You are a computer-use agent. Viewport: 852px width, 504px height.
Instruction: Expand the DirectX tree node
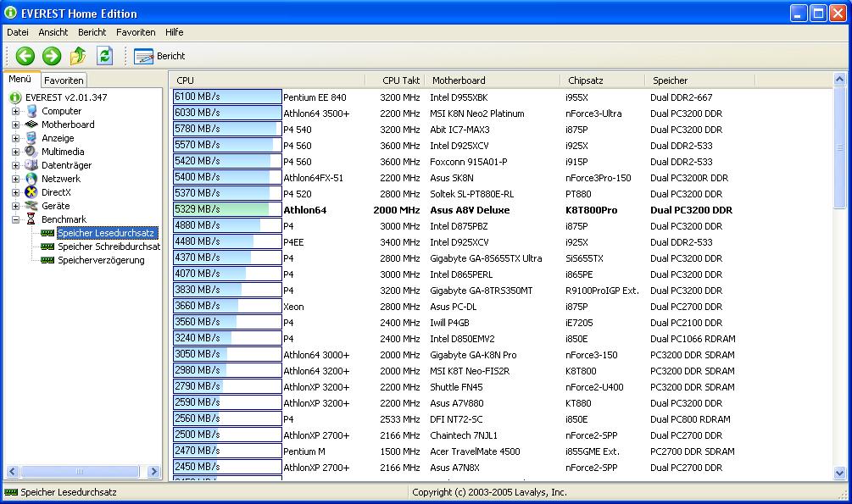tap(15, 193)
